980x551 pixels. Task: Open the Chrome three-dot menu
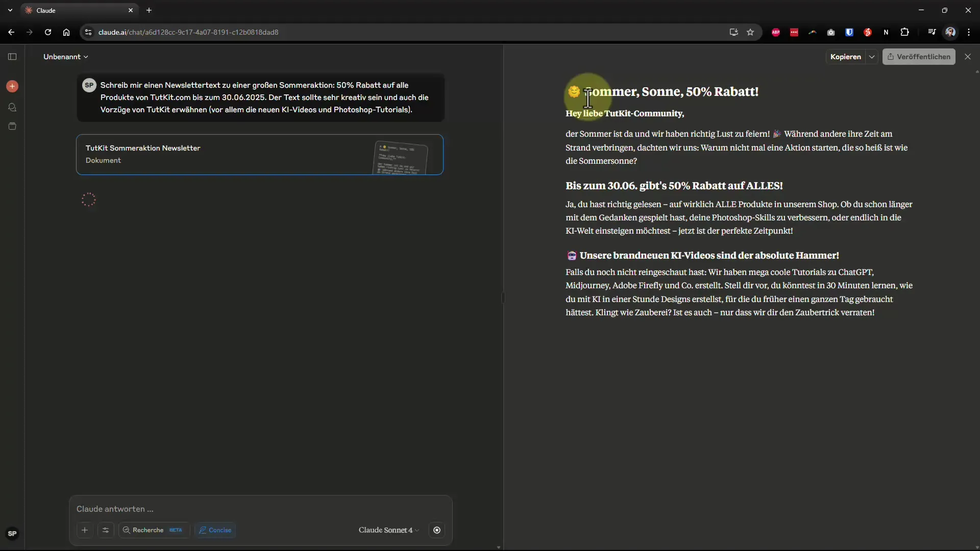tap(969, 32)
